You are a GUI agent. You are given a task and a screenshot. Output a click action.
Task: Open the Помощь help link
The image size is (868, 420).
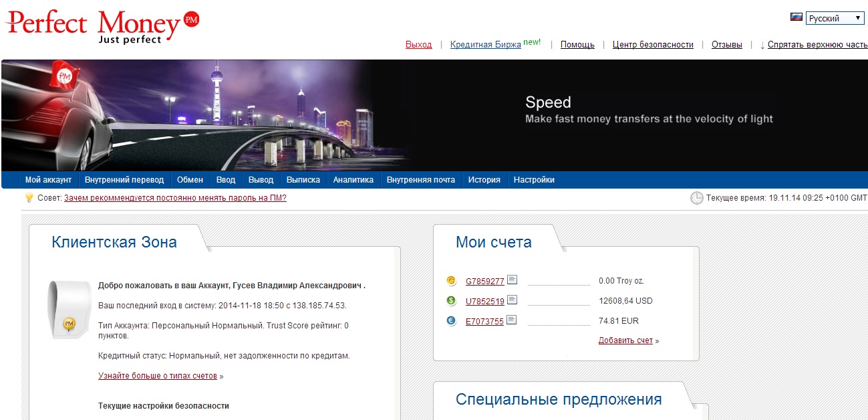point(577,45)
